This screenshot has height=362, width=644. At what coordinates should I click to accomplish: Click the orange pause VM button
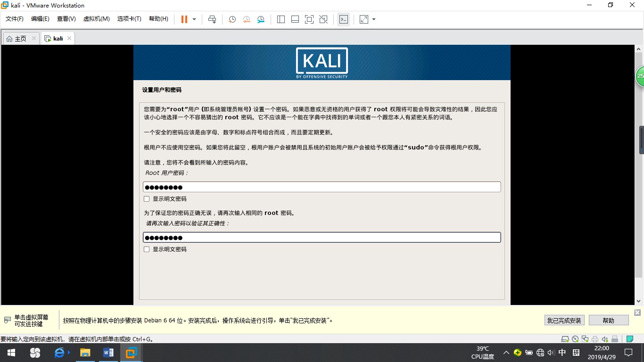point(184,19)
